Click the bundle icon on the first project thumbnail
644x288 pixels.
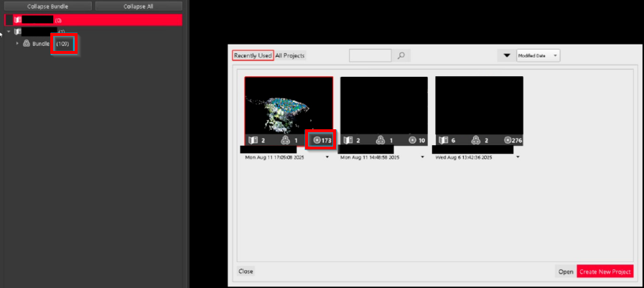pyautogui.click(x=286, y=140)
